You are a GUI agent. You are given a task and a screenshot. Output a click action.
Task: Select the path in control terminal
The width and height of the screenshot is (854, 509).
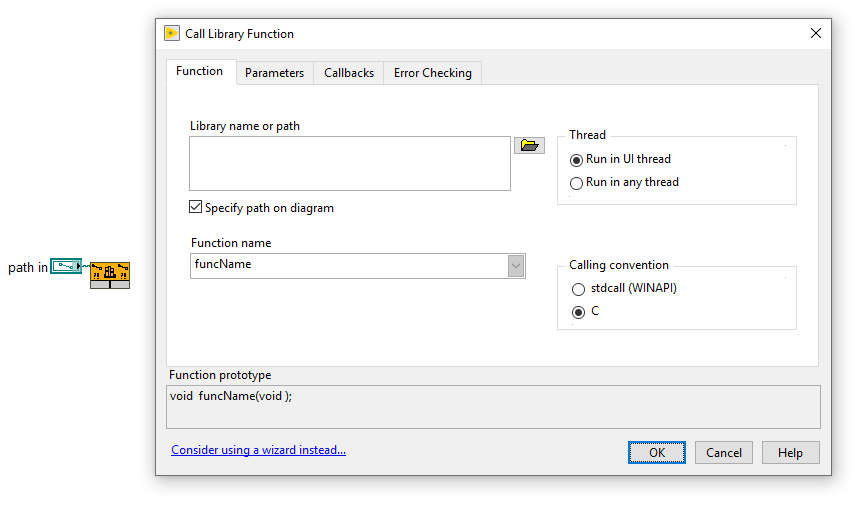coord(66,266)
